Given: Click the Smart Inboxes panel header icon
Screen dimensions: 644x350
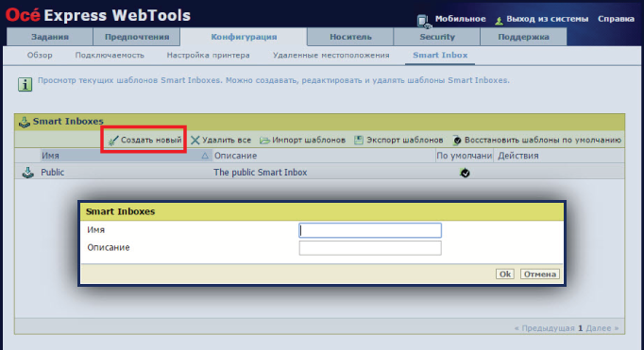Looking at the screenshot, I should 25,122.
